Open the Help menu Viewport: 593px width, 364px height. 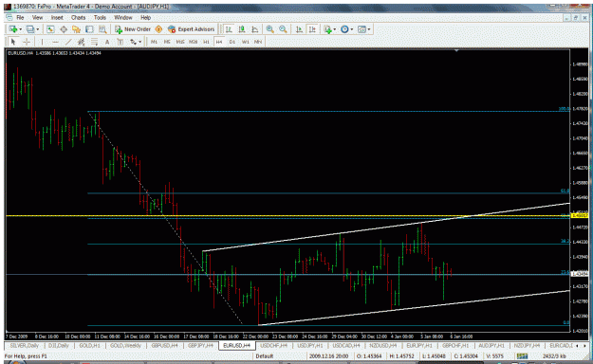pyautogui.click(x=145, y=17)
